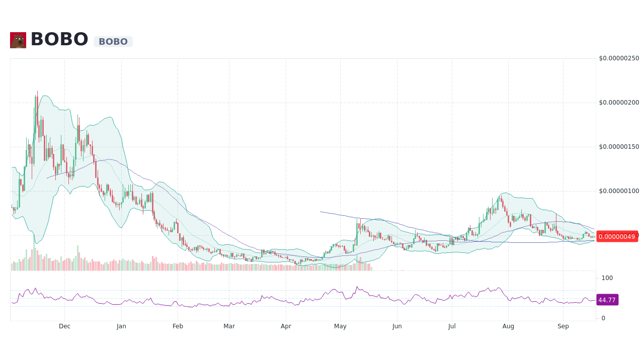Click the $0.00000100 price axis label
The width and height of the screenshot is (644, 362).
pos(619,191)
